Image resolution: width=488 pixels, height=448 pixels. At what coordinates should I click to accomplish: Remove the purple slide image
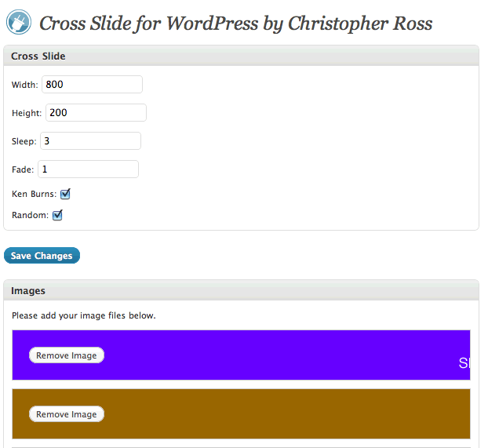point(67,355)
